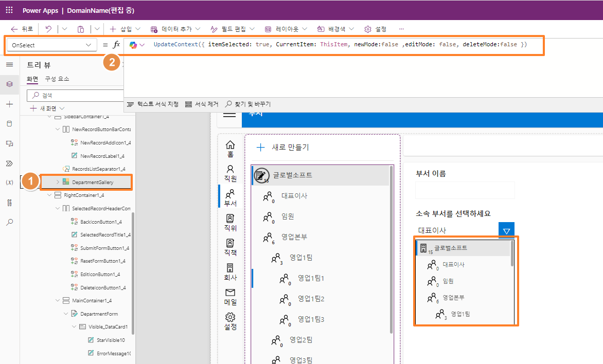The width and height of the screenshot is (603, 364).
Task: Click the 직위 position nav icon
Action: pos(230,223)
